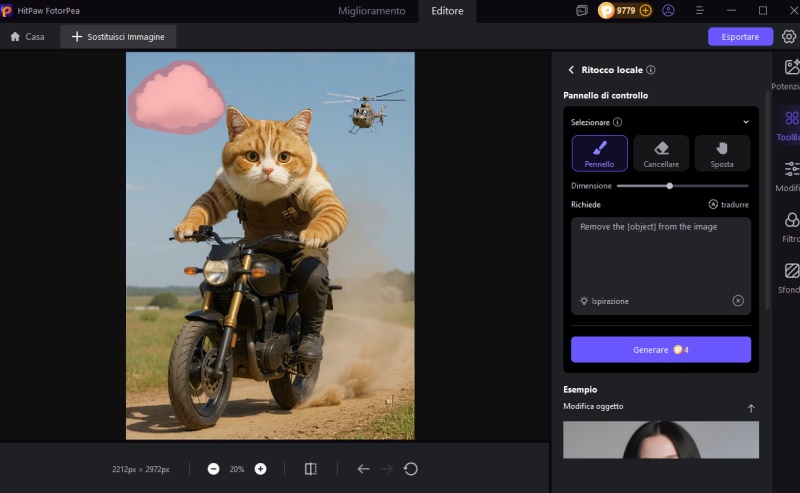Go back from Ritocco locale panel

click(571, 70)
